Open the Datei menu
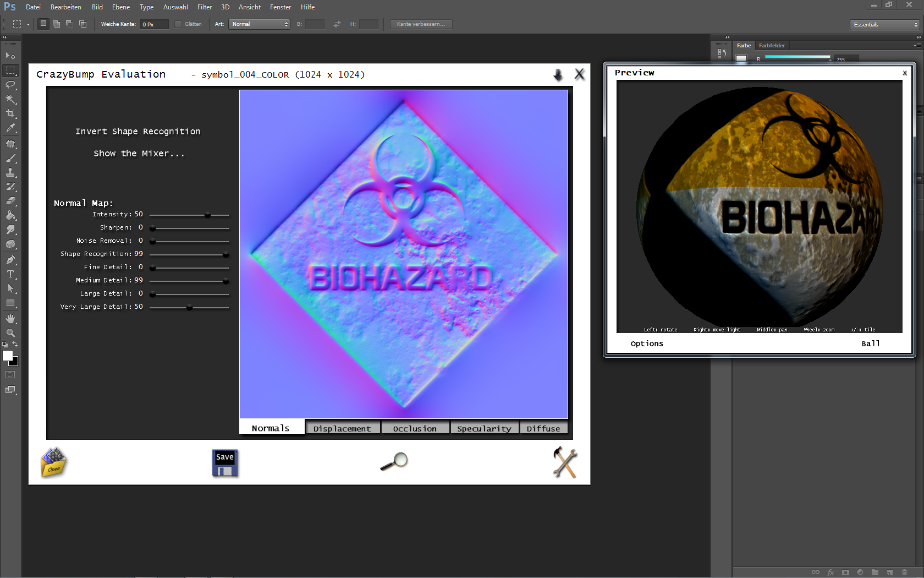This screenshot has height=578, width=924. (34, 7)
